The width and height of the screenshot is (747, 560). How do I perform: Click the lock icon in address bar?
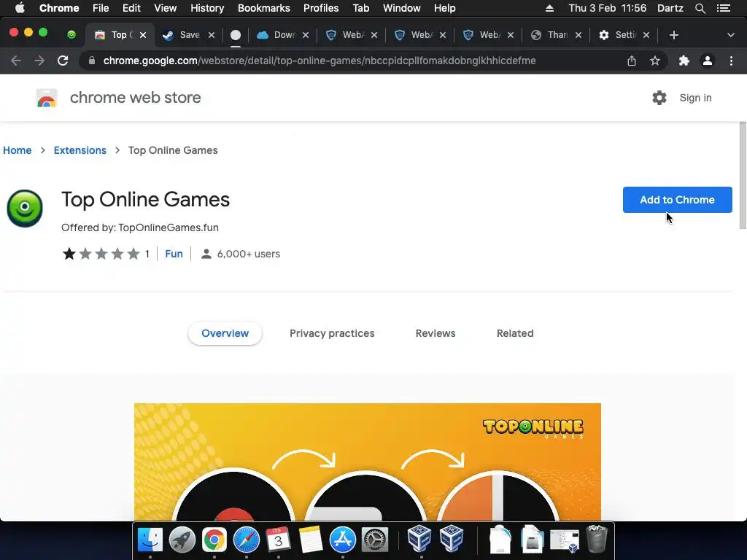pos(92,61)
